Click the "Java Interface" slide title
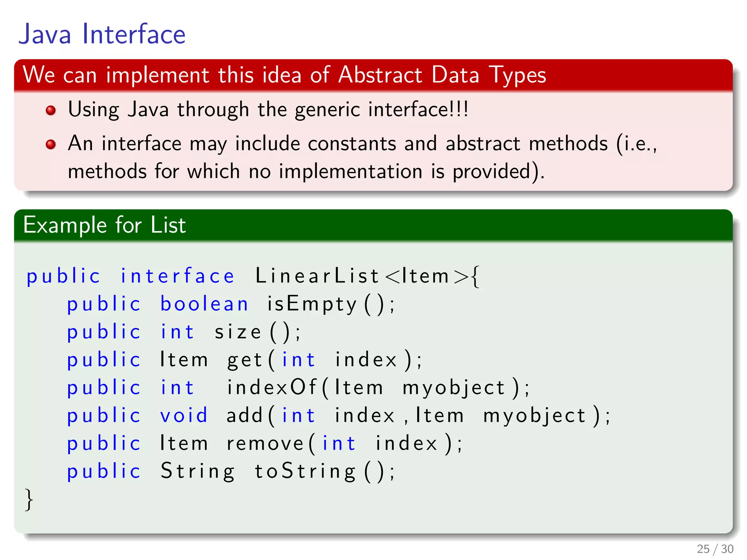The height and width of the screenshot is (560, 747). pyautogui.click(x=102, y=34)
